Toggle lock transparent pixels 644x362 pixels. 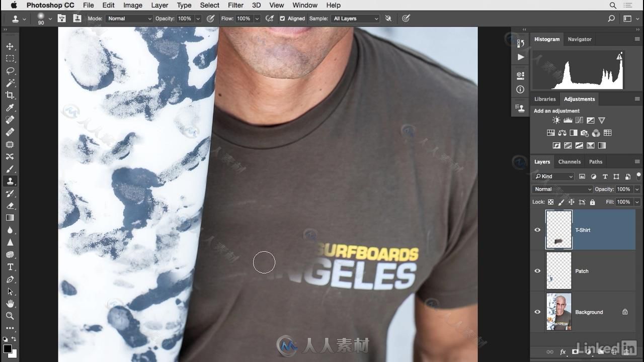(550, 202)
